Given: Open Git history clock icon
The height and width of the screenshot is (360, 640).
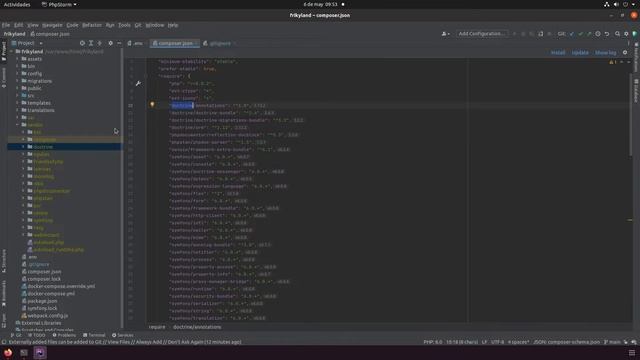Looking at the screenshot, I should pos(598,34).
